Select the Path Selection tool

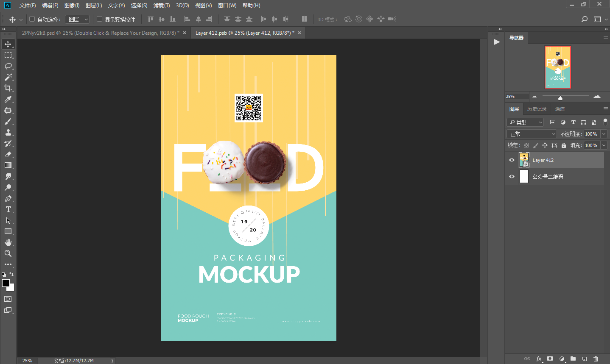pyautogui.click(x=8, y=220)
